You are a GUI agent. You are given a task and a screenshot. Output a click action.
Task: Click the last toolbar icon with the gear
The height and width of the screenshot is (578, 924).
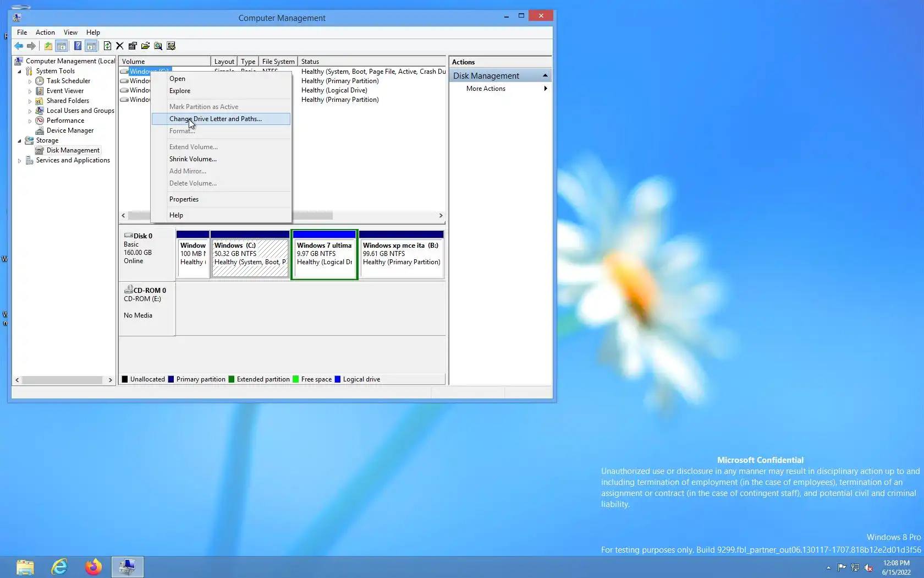pyautogui.click(x=171, y=46)
